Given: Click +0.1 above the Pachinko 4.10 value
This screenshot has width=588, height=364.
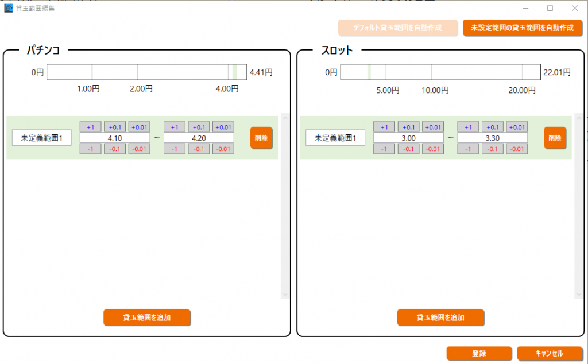Looking at the screenshot, I should pos(115,127).
